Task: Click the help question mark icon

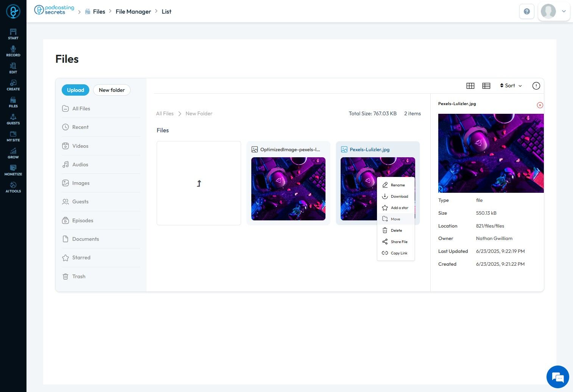Action: [527, 11]
